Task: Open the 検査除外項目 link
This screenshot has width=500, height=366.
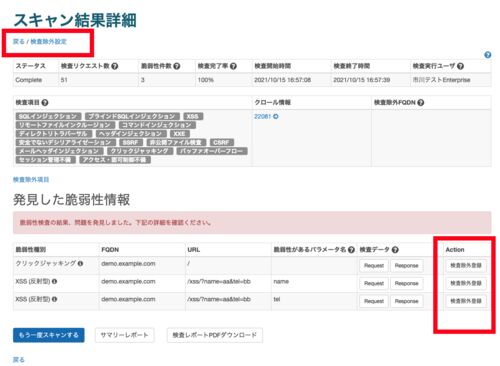Action: pos(31,180)
